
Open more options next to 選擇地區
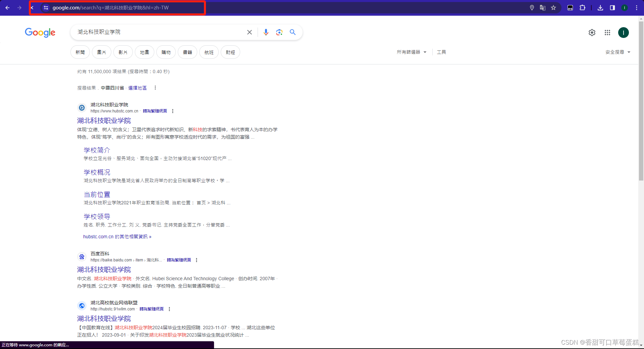click(155, 88)
